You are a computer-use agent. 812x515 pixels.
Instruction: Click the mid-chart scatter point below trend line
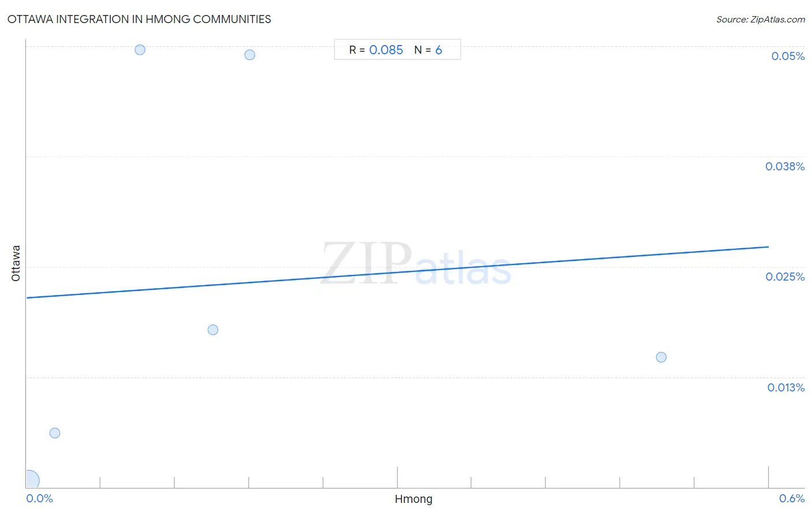(213, 330)
